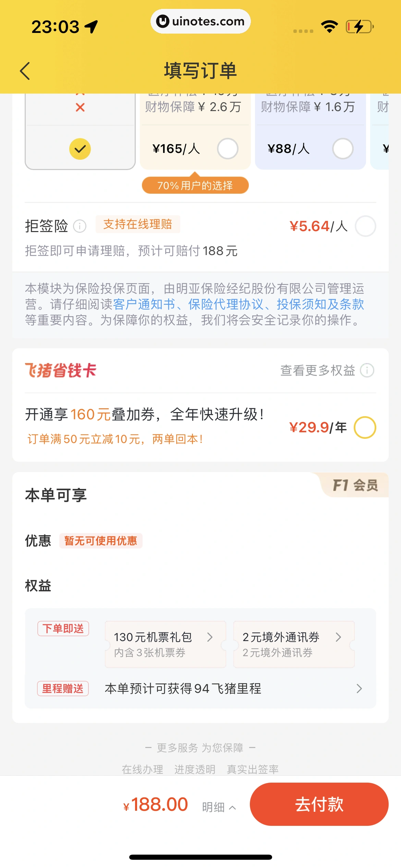
Task: Open 飞猪里程 reward details
Action: tap(233, 688)
